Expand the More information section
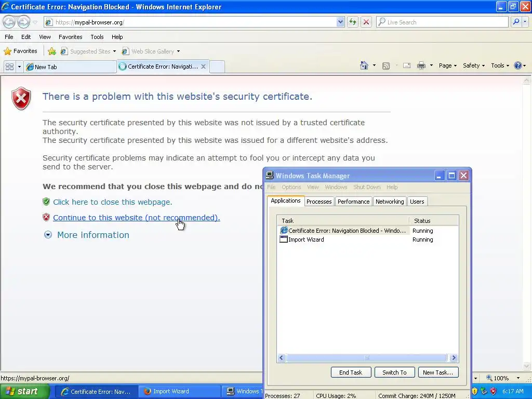Screen dimensions: 532x399 point(87,235)
